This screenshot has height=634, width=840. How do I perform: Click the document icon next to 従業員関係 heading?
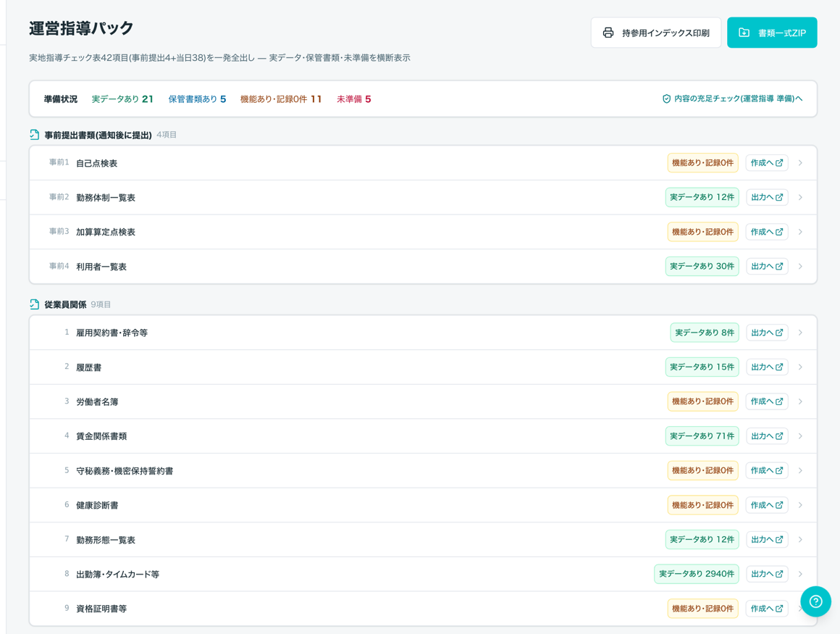34,304
